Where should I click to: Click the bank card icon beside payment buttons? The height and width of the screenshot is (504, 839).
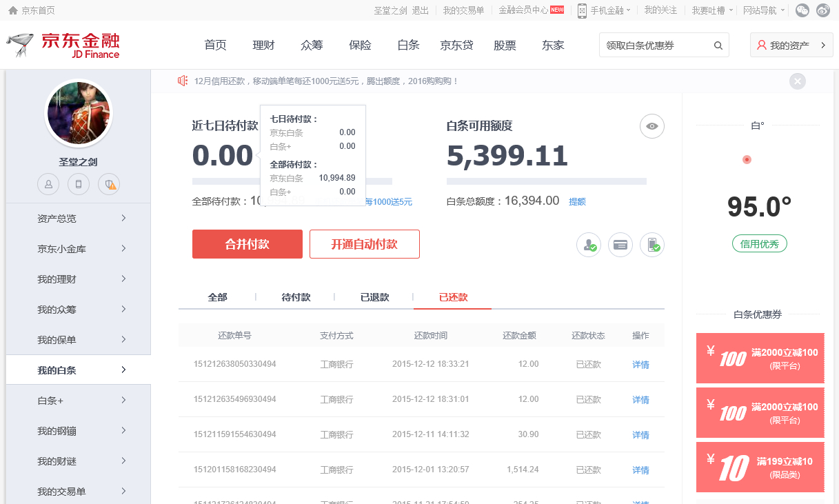pyautogui.click(x=620, y=245)
